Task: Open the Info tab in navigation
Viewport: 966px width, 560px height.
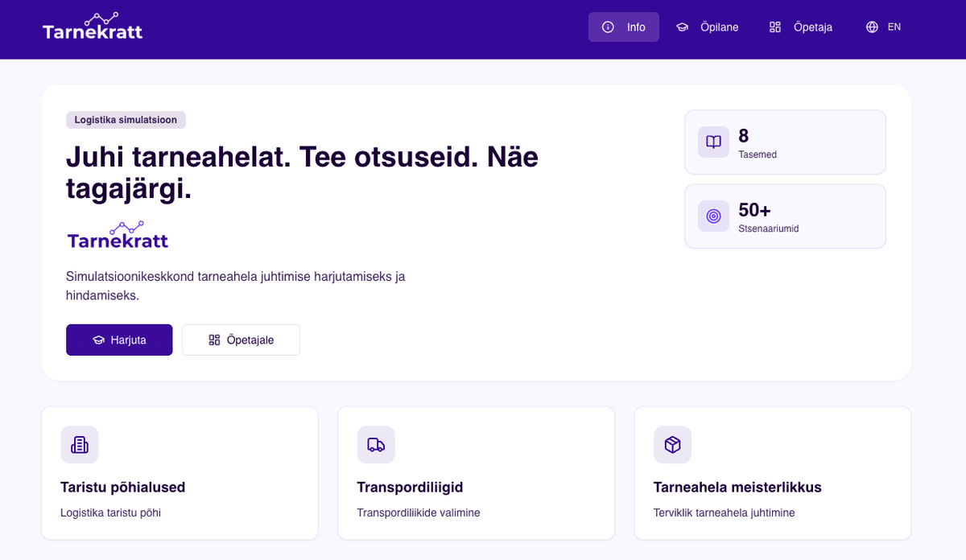Action: 624,27
